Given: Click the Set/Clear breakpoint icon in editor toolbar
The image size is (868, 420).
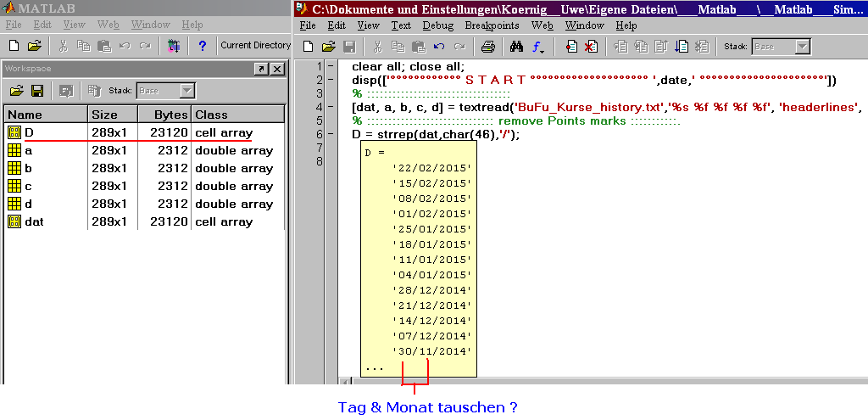Looking at the screenshot, I should point(571,47).
